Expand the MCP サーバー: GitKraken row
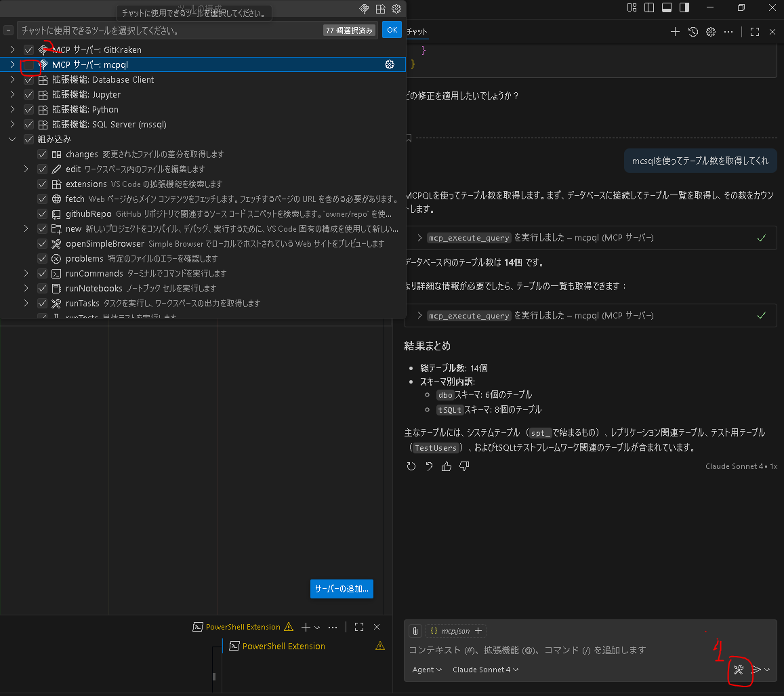This screenshot has height=696, width=784. pos(12,49)
